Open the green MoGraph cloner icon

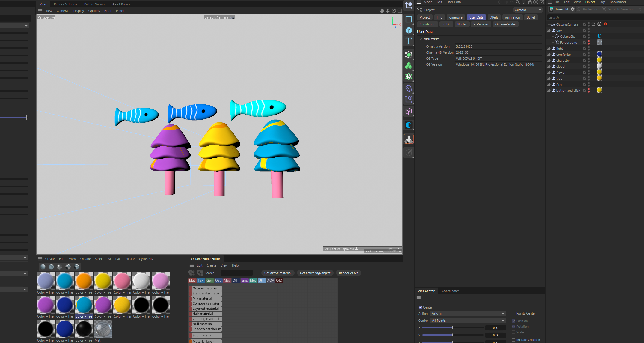coord(408,66)
